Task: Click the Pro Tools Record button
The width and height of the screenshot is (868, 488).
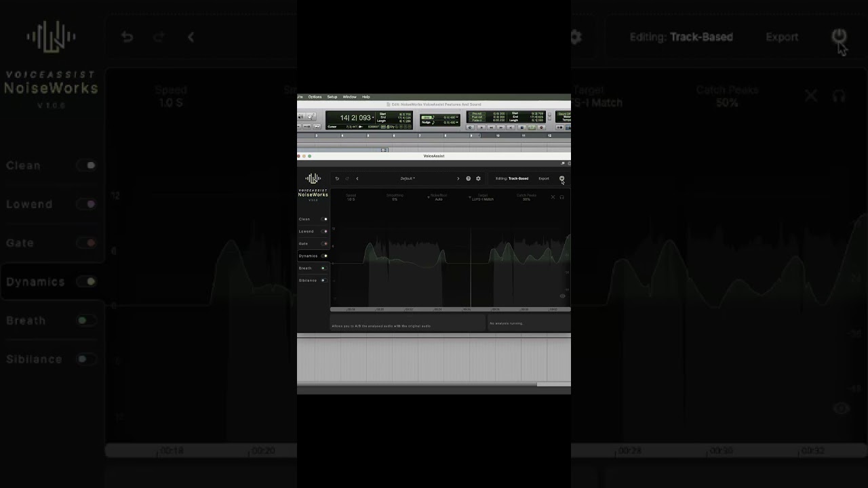Action: click(541, 127)
